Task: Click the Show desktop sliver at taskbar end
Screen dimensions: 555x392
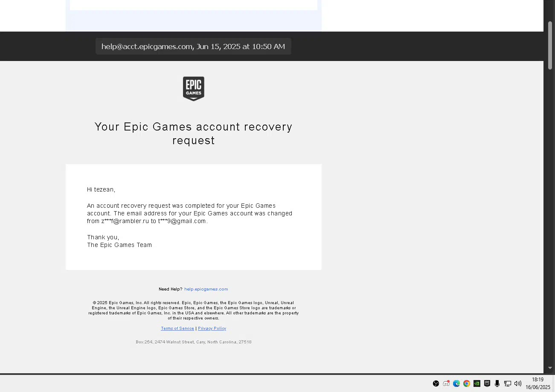Action: point(554,383)
